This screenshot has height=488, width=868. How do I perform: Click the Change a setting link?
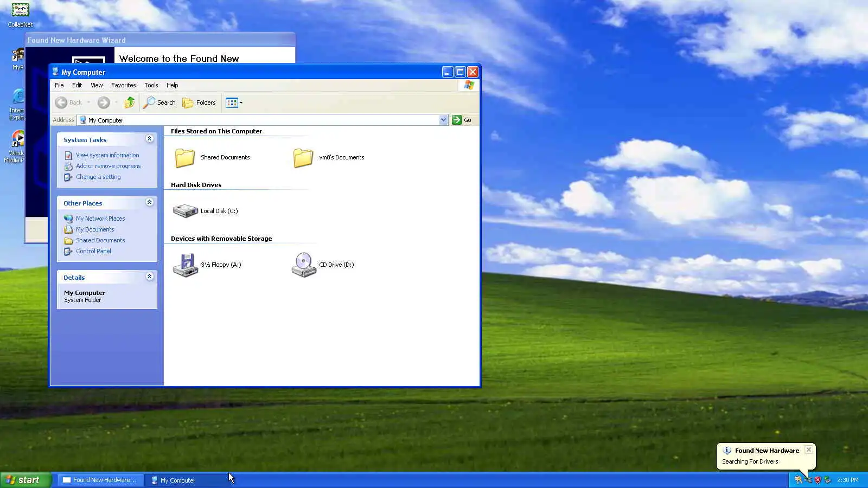[98, 177]
